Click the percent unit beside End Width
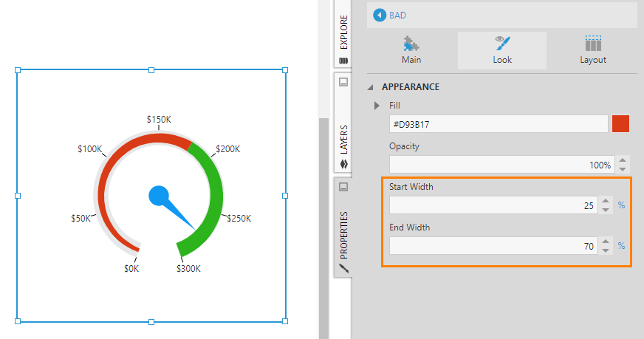 622,246
